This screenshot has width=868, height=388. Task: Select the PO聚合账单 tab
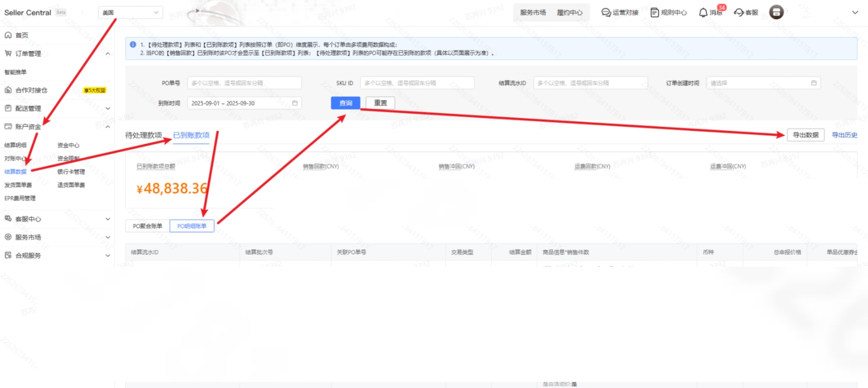147,226
